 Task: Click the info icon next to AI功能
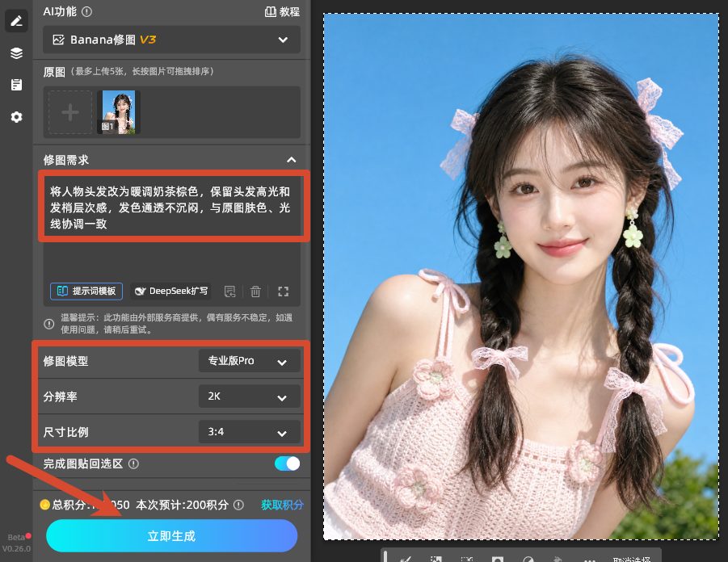pyautogui.click(x=86, y=11)
